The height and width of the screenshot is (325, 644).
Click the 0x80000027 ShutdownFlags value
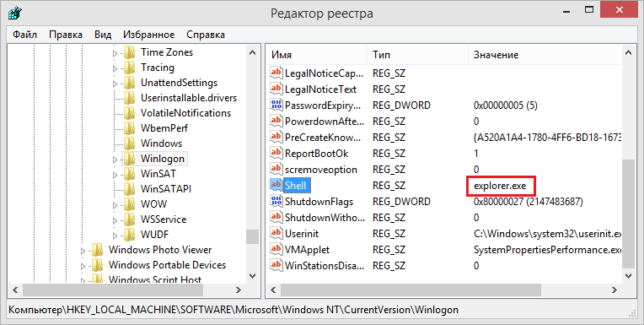(529, 202)
